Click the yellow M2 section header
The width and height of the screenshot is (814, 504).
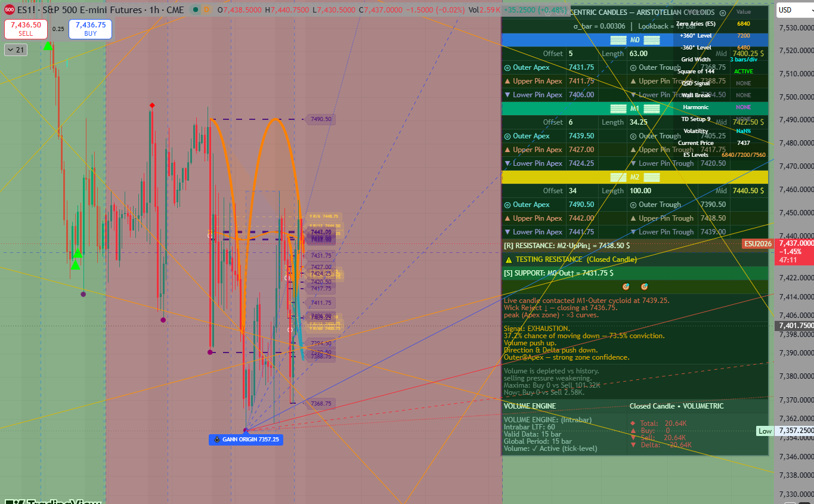tap(635, 177)
